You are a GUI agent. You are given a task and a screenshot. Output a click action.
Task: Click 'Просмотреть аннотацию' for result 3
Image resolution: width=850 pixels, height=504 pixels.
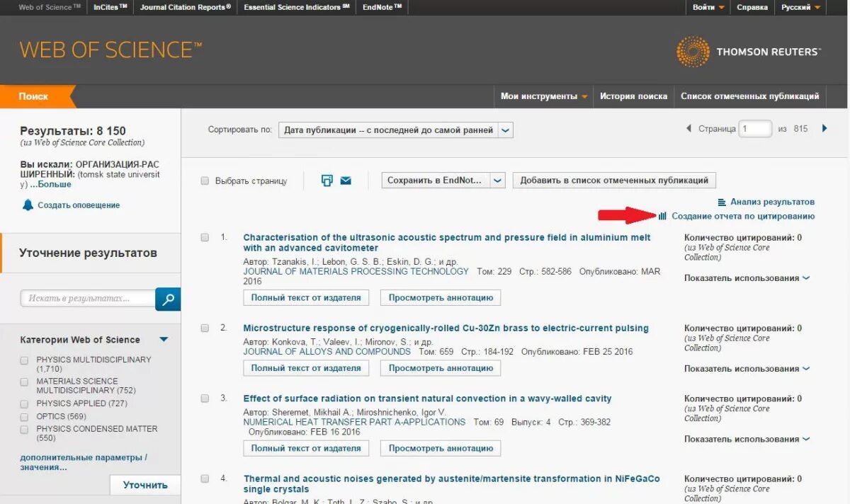tap(441, 448)
